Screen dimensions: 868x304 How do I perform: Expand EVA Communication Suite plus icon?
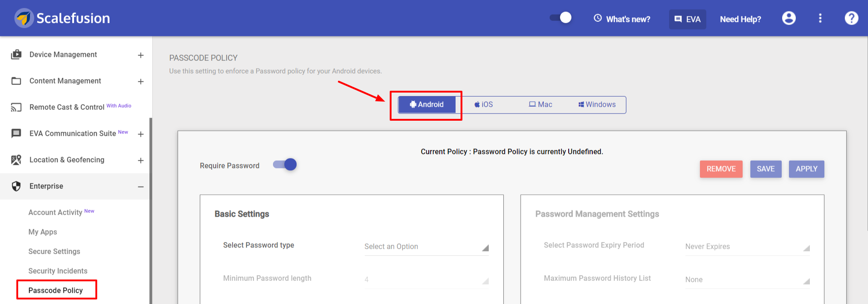tap(141, 134)
